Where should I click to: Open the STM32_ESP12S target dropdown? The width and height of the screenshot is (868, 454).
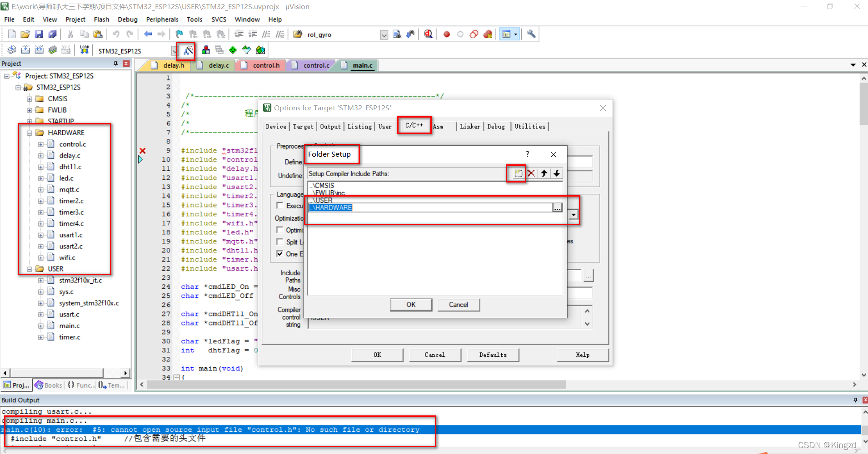click(174, 51)
